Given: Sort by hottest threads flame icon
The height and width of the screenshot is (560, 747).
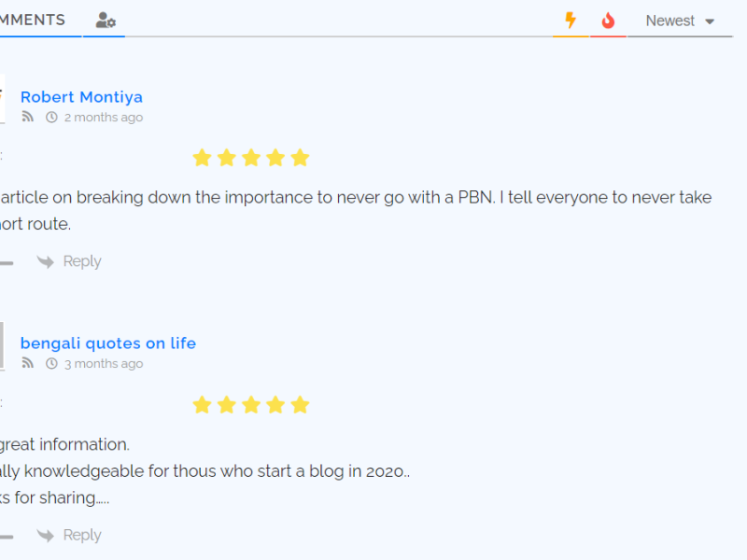Looking at the screenshot, I should click(x=608, y=21).
